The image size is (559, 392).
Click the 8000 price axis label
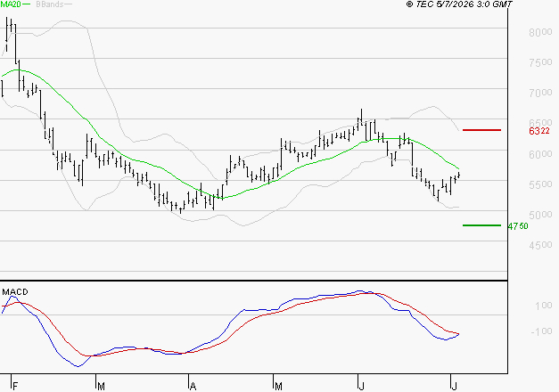coord(540,32)
